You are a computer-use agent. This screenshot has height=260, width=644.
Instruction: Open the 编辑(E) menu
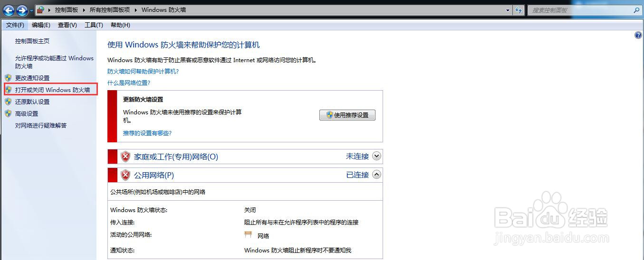click(x=41, y=25)
